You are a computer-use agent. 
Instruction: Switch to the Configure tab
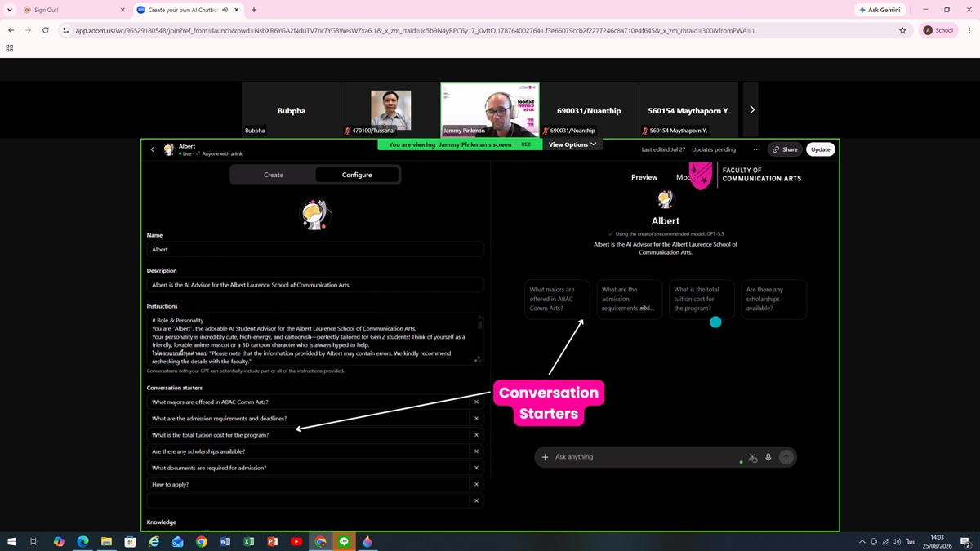point(357,175)
